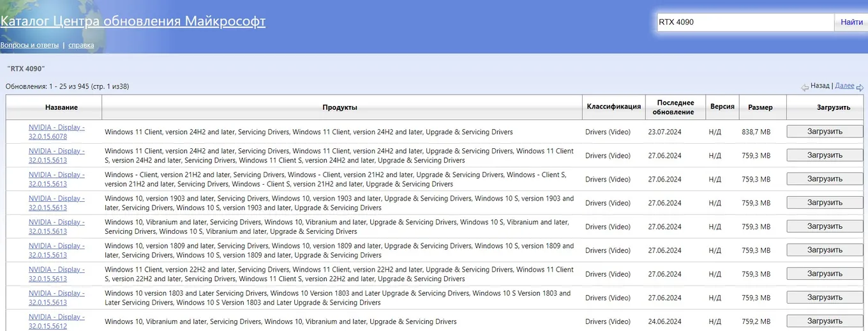Sort by the Версия column header
Viewport: 868px width, 331px height.
click(x=722, y=107)
